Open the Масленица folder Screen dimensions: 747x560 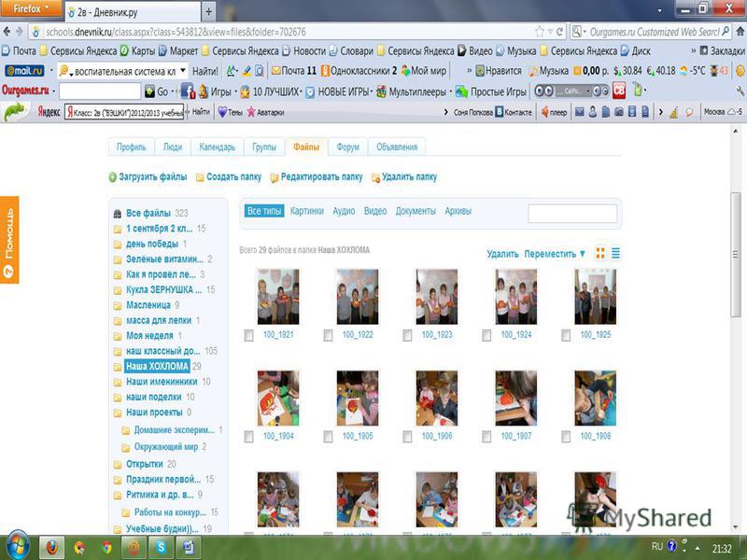tap(148, 305)
